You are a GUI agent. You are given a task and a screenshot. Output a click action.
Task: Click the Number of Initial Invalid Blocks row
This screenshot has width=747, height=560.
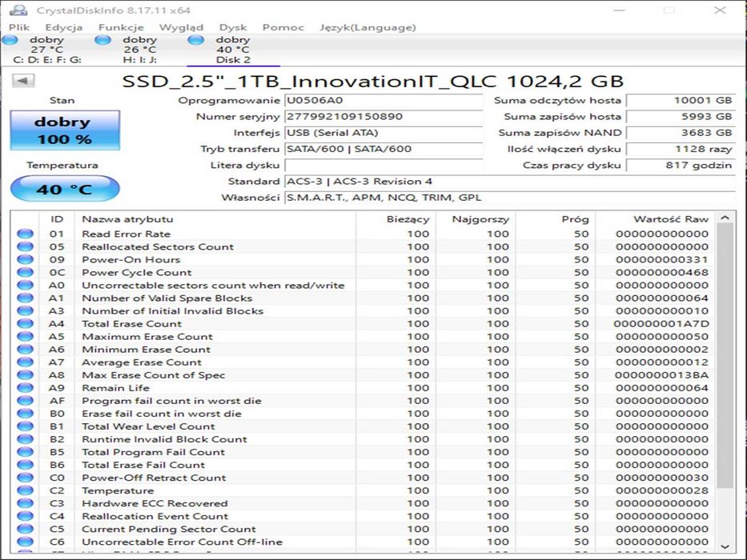pyautogui.click(x=363, y=311)
